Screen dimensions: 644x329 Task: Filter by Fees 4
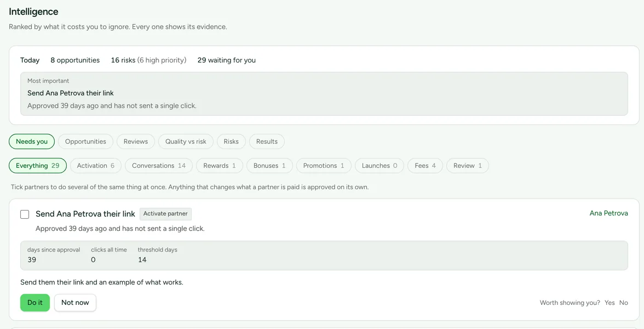click(x=425, y=166)
